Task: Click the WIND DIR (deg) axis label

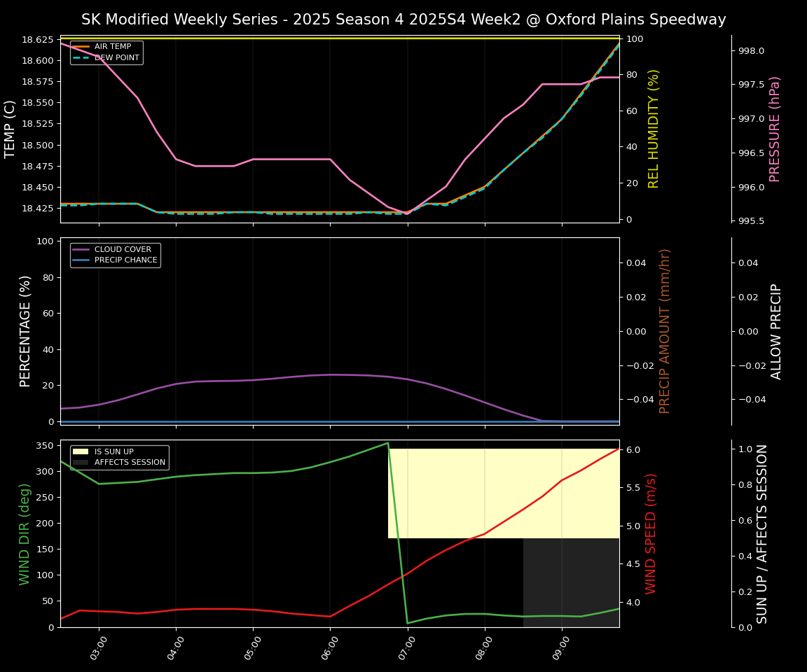Action: click(x=25, y=533)
